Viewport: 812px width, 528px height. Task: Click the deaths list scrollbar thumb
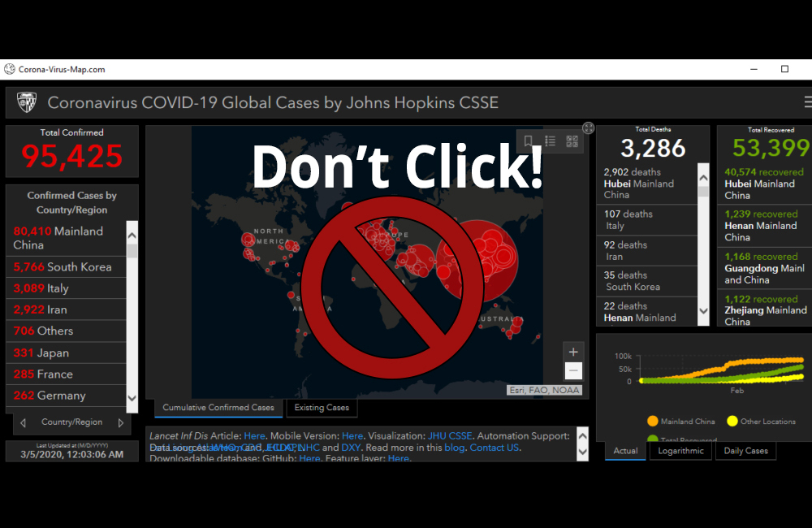point(703,191)
